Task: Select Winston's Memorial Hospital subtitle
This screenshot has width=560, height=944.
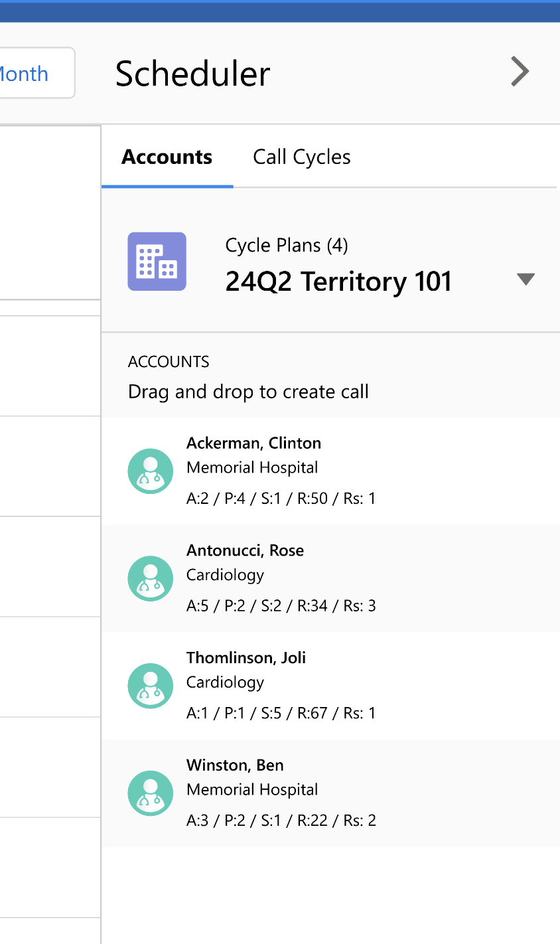Action: 252,790
